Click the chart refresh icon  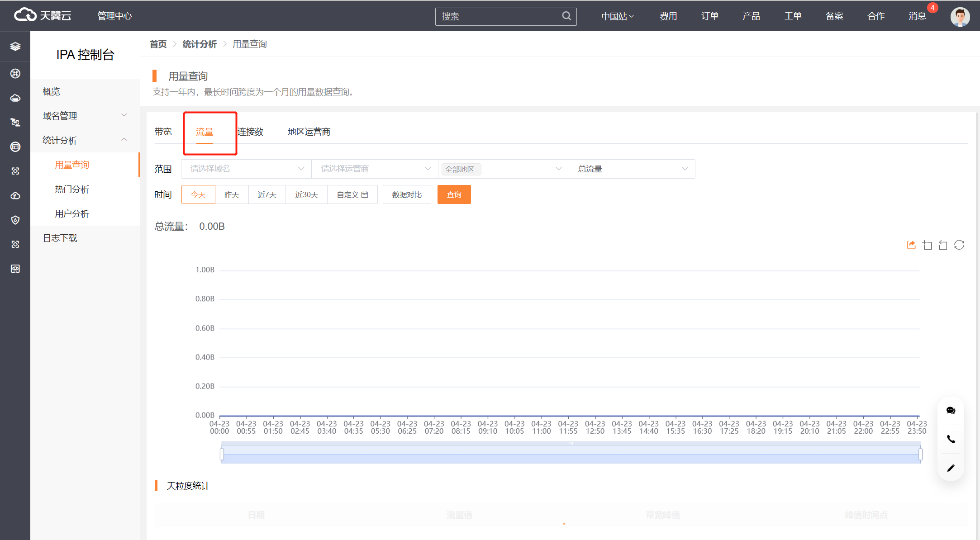coord(959,245)
